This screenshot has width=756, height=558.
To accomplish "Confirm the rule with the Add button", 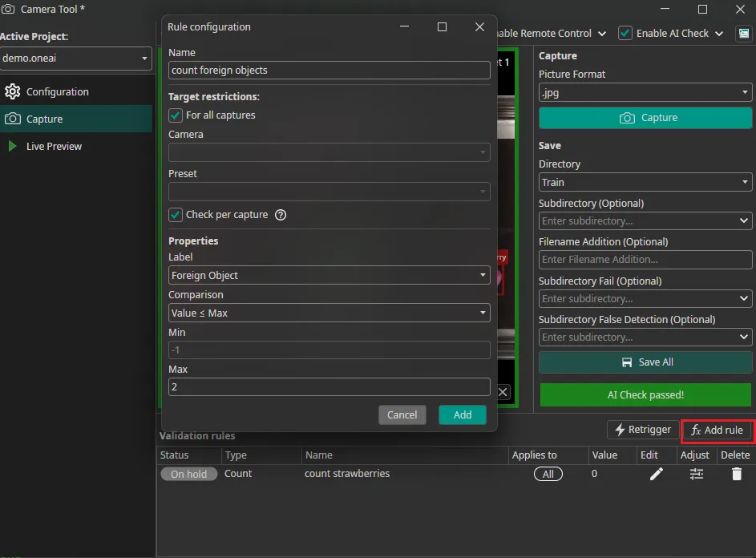I will 462,414.
